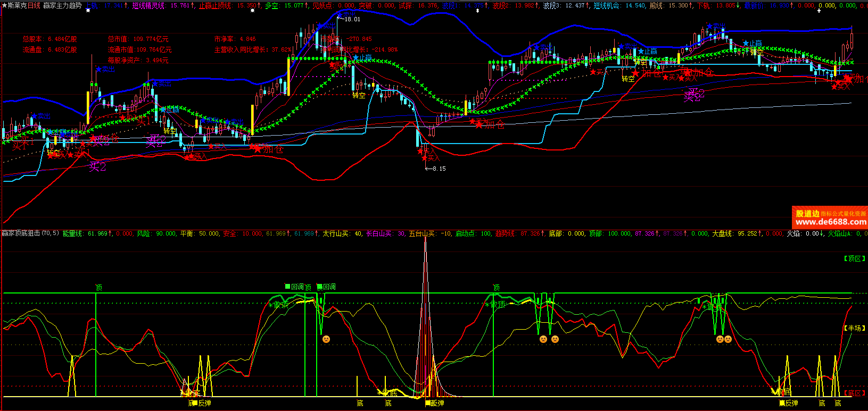This screenshot has width=868, height=411.
Task: Click the 18.01 high price marker
Action: [351, 19]
